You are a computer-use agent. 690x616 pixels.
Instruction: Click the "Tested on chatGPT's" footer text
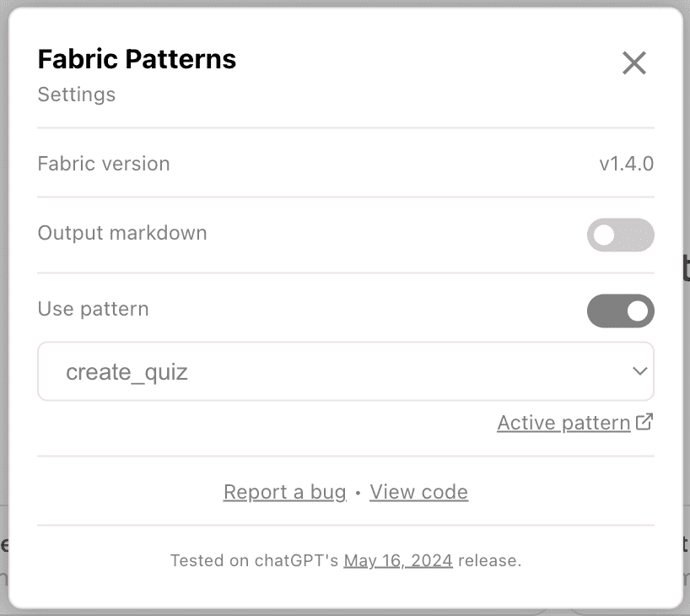256,560
